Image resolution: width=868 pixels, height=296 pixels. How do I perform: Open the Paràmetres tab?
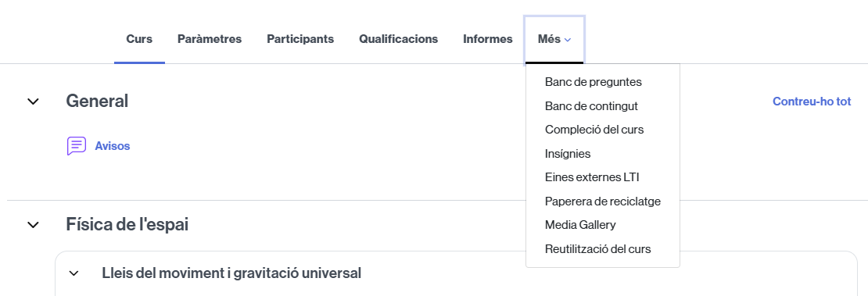[210, 39]
